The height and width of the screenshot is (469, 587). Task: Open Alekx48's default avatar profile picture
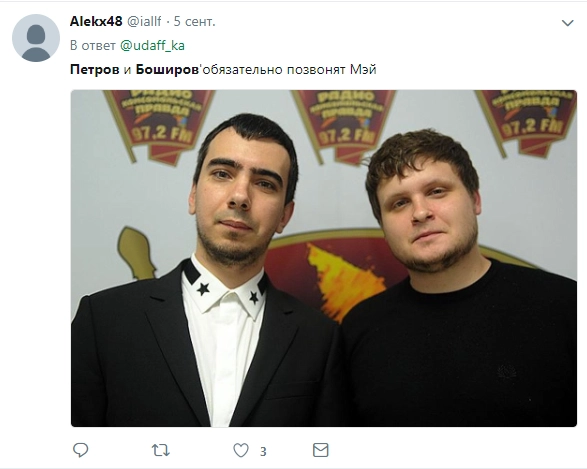36,38
